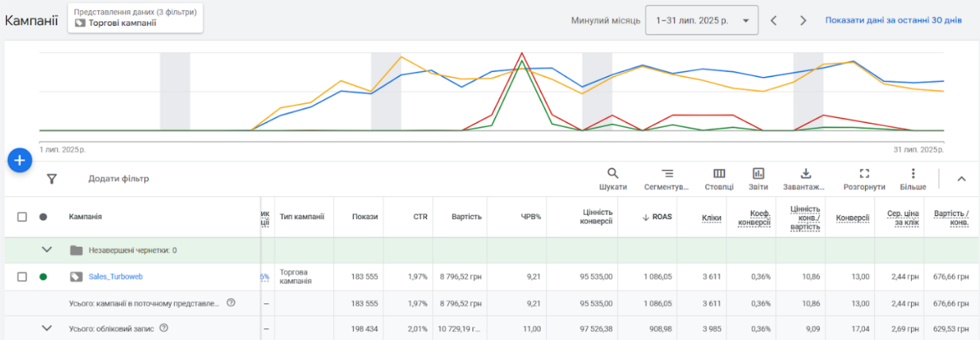Click the Вартість column header
This screenshot has height=340, width=980.
(x=467, y=217)
